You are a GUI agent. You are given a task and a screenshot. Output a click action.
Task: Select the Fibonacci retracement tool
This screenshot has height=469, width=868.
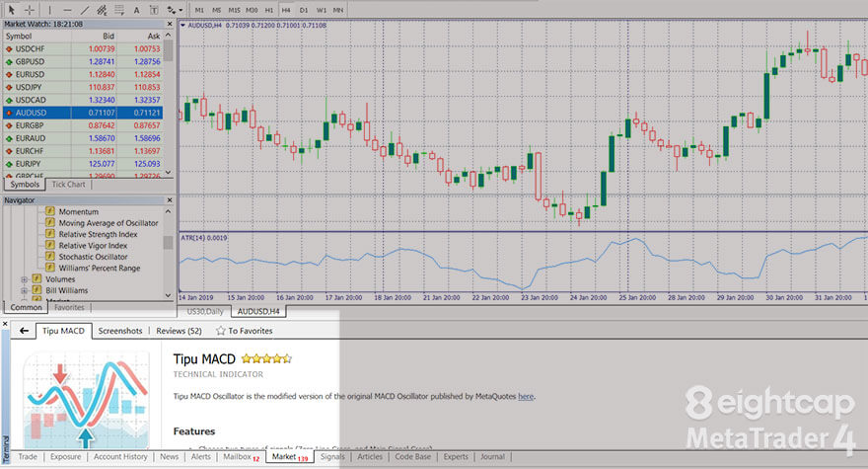tap(119, 10)
